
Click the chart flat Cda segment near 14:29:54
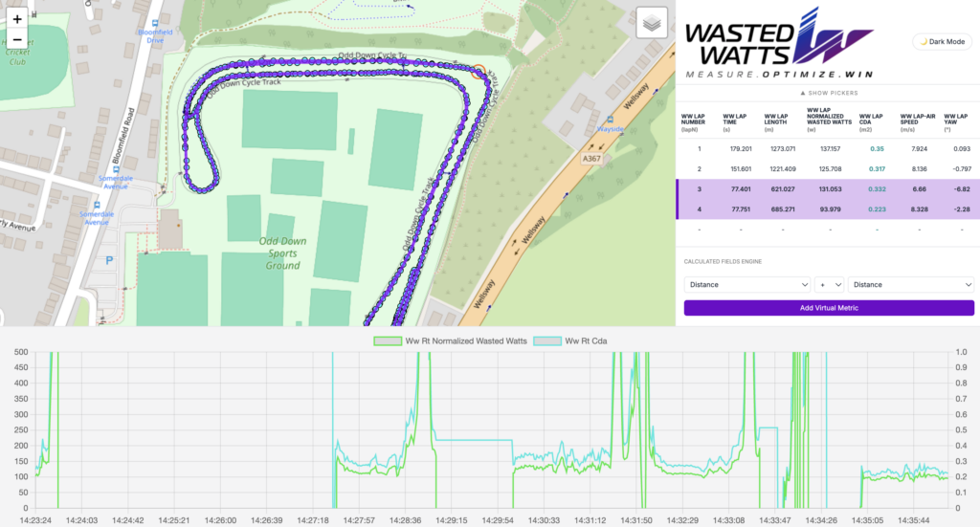(x=474, y=440)
